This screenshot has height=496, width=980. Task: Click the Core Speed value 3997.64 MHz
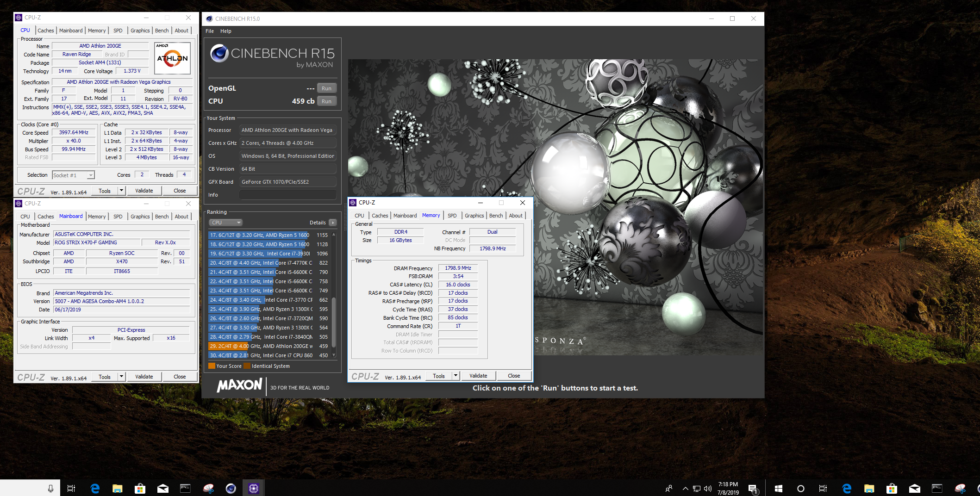pos(74,132)
